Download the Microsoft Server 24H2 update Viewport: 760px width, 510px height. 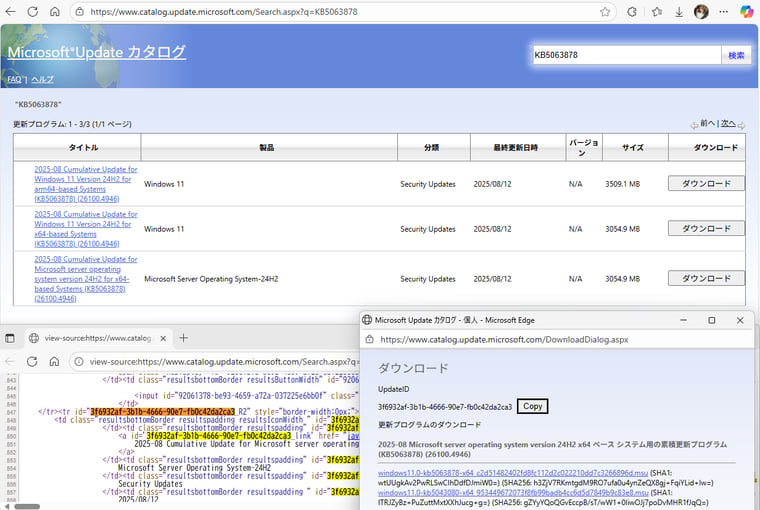point(706,278)
